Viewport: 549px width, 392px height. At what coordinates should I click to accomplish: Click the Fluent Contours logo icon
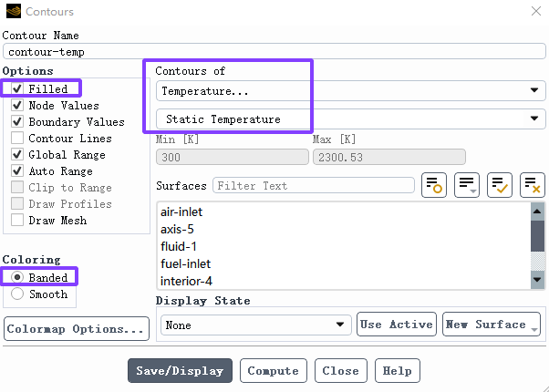tap(14, 11)
